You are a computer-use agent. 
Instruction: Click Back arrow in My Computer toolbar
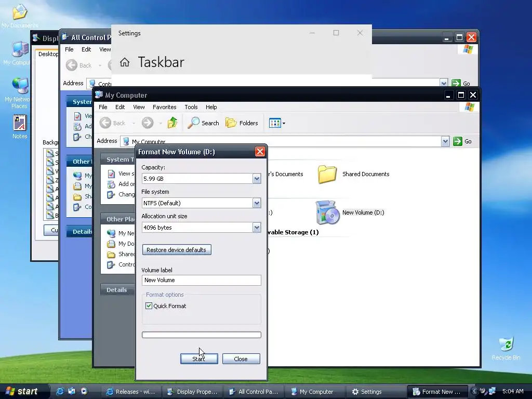point(105,123)
